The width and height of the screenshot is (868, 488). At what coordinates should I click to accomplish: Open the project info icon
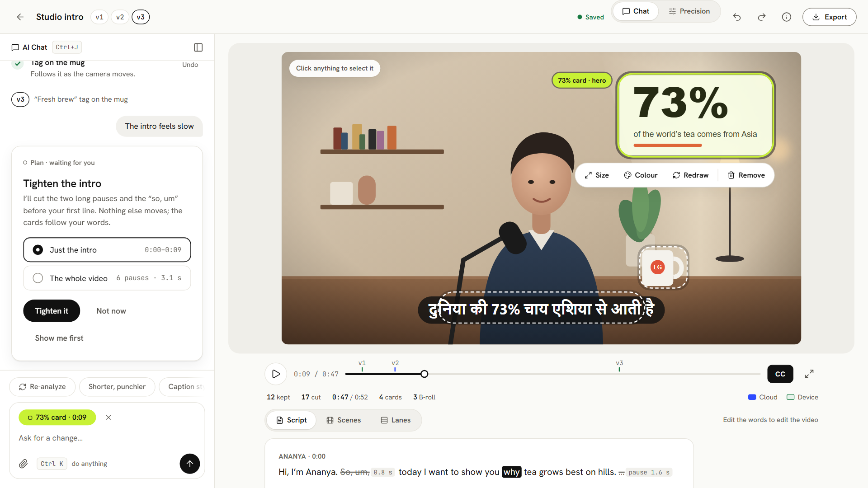pyautogui.click(x=787, y=17)
